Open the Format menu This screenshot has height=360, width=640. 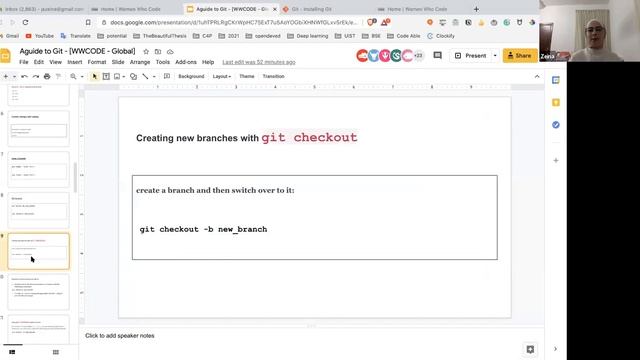[97, 62]
